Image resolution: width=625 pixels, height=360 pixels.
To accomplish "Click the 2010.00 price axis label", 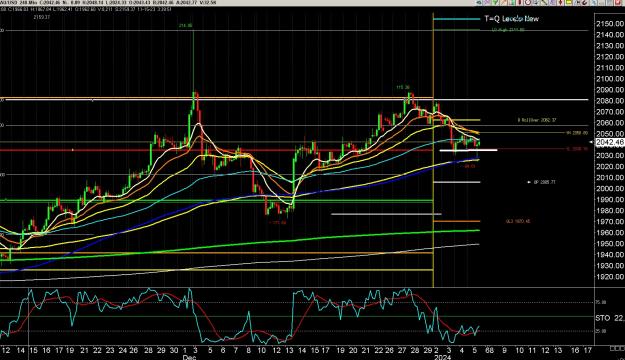I will click(x=610, y=177).
